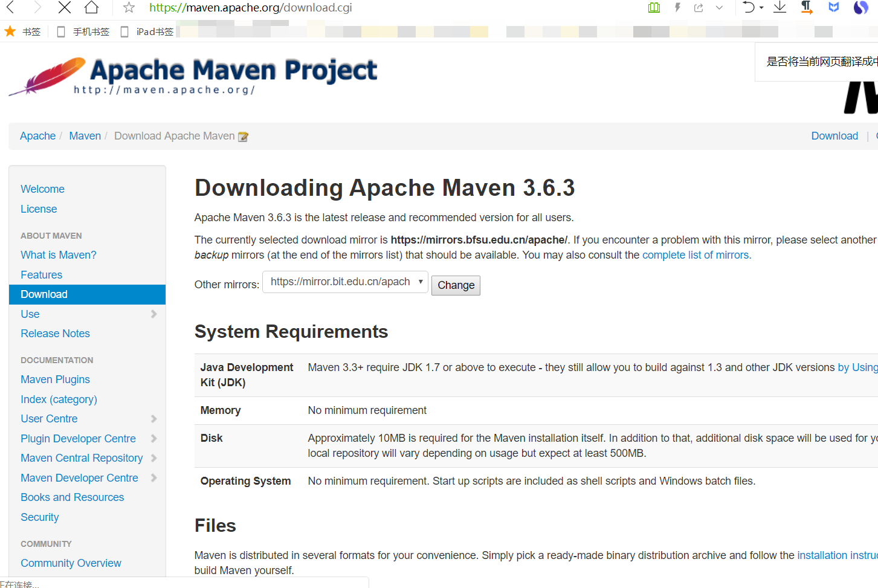
Task: Click the mirror URL 'https://mirrors.bfsu.edu.cn/apache/' text
Action: [479, 240]
